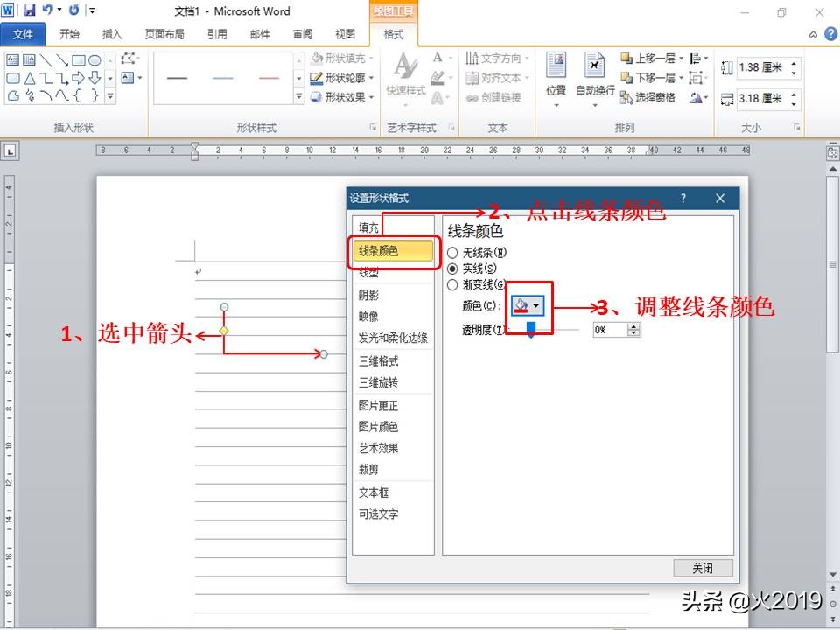Switch to the 审阅 (Review) ribbon tab
840x630 pixels.
302,34
